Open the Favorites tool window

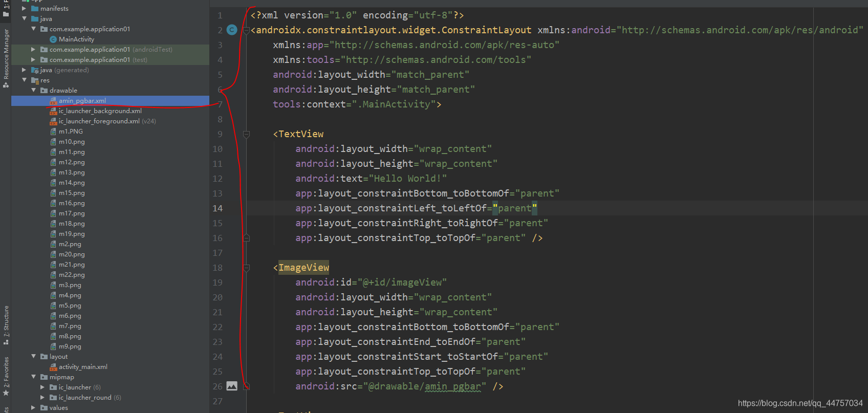6,376
